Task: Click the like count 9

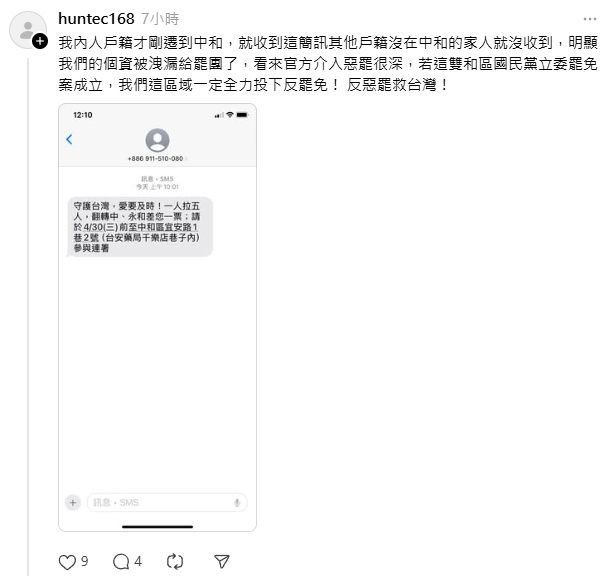Action: point(84,561)
